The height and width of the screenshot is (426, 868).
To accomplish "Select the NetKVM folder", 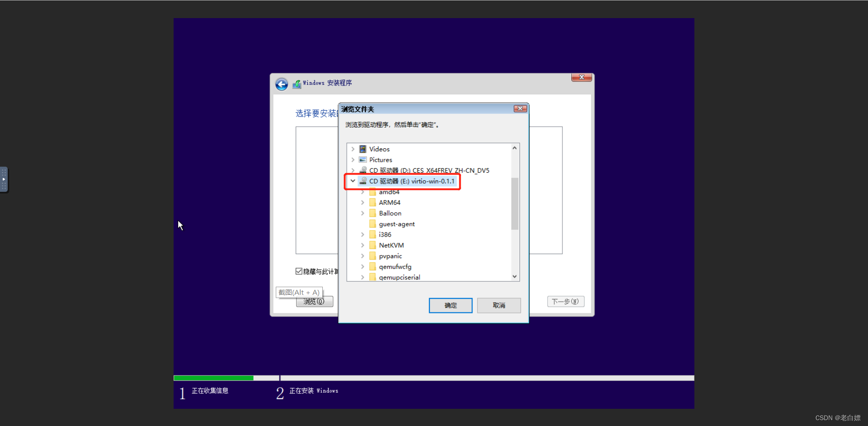I will click(392, 245).
